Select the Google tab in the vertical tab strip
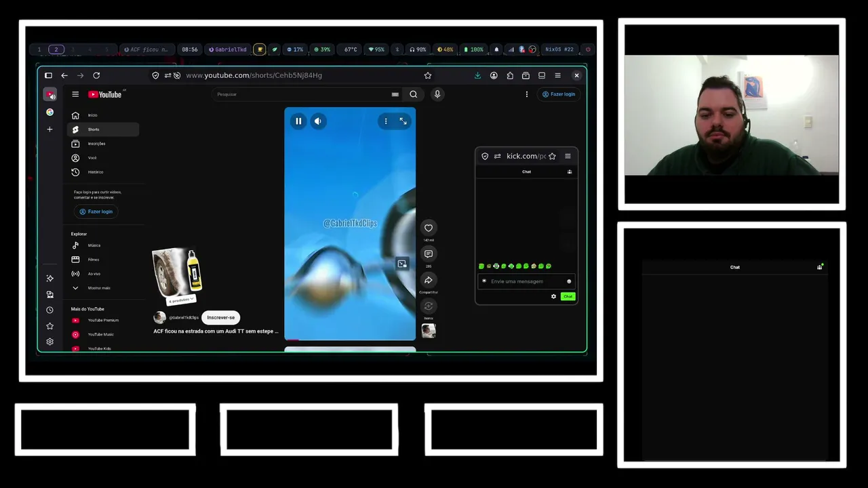This screenshot has width=868, height=488. click(x=50, y=112)
